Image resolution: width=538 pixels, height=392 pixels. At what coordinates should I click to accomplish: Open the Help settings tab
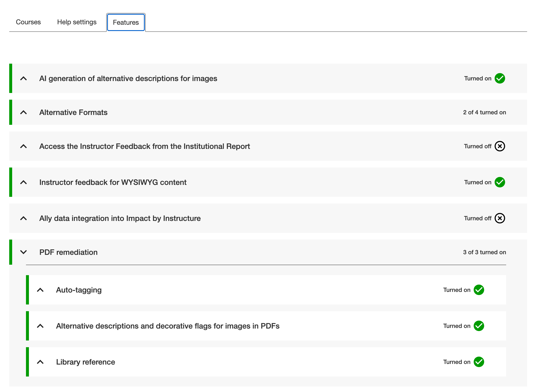(x=77, y=22)
